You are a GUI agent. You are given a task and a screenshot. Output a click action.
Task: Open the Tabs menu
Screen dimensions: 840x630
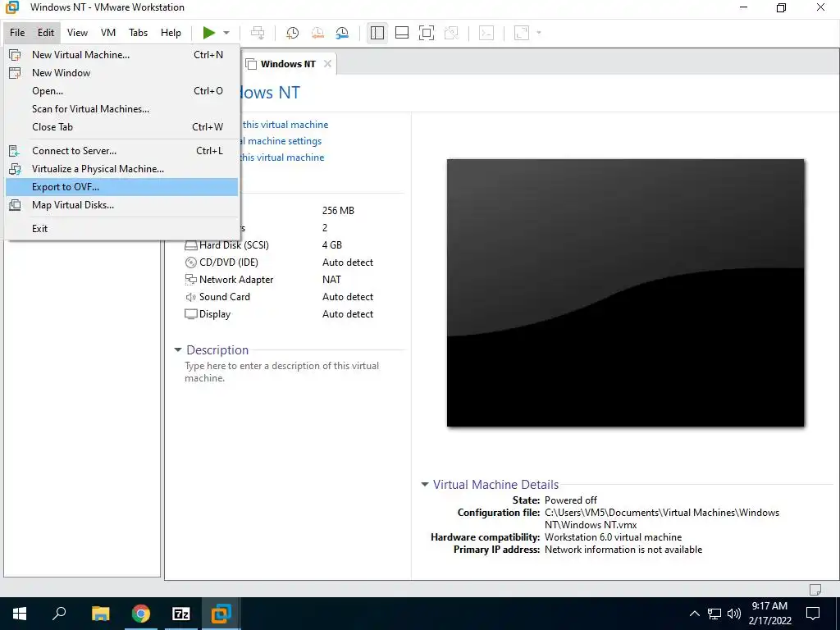pyautogui.click(x=138, y=33)
